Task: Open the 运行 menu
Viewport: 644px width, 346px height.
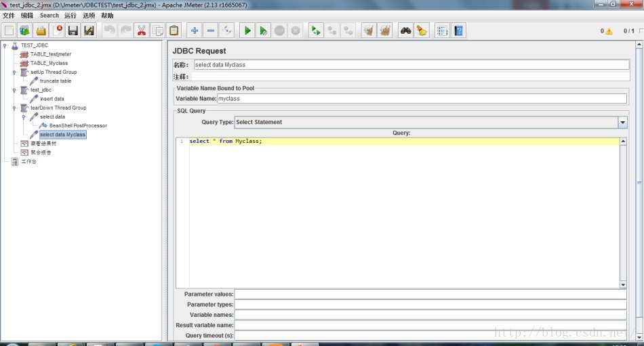Action: point(71,16)
